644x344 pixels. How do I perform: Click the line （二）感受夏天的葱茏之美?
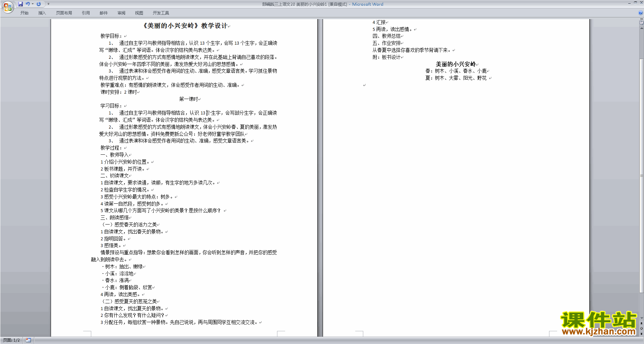tap(130, 301)
